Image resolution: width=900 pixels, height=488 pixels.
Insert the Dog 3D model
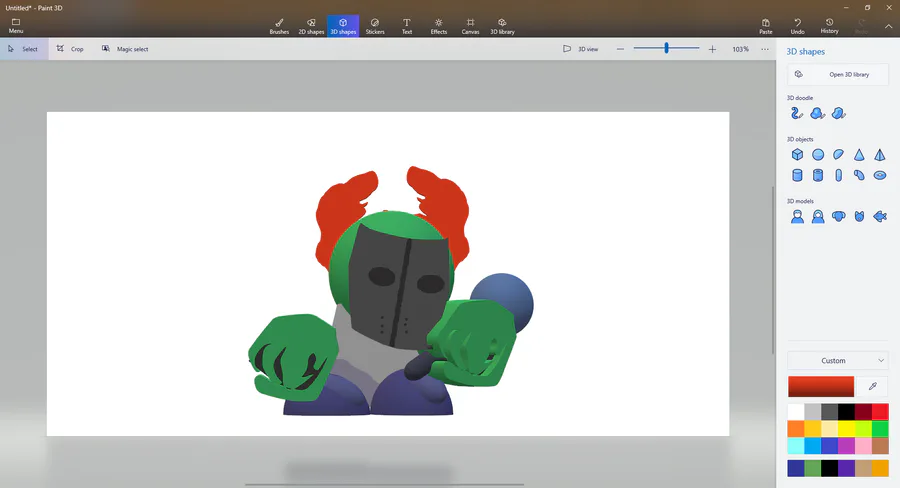tap(839, 216)
